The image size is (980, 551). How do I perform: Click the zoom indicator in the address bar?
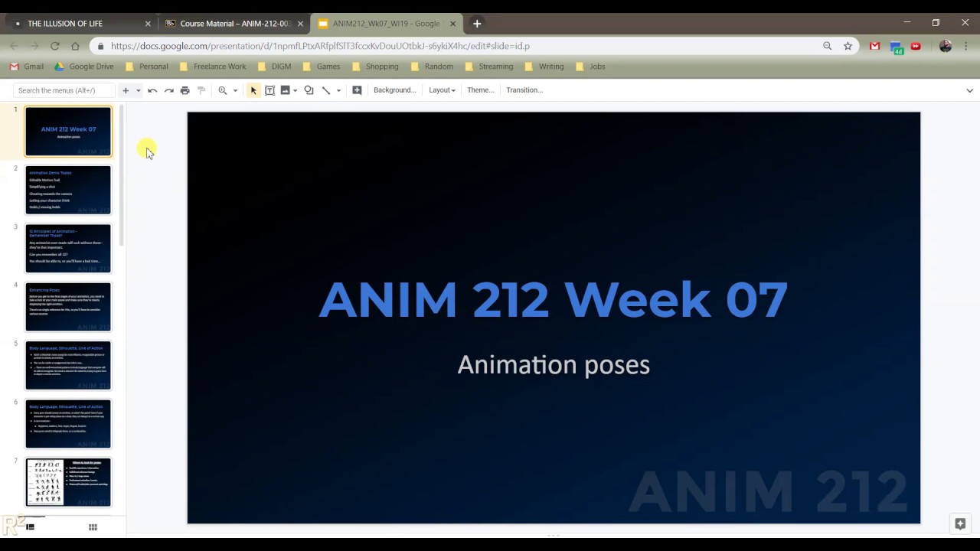(x=827, y=46)
